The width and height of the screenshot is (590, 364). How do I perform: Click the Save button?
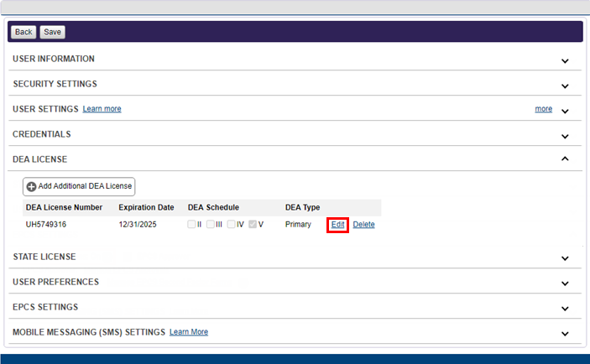[53, 32]
